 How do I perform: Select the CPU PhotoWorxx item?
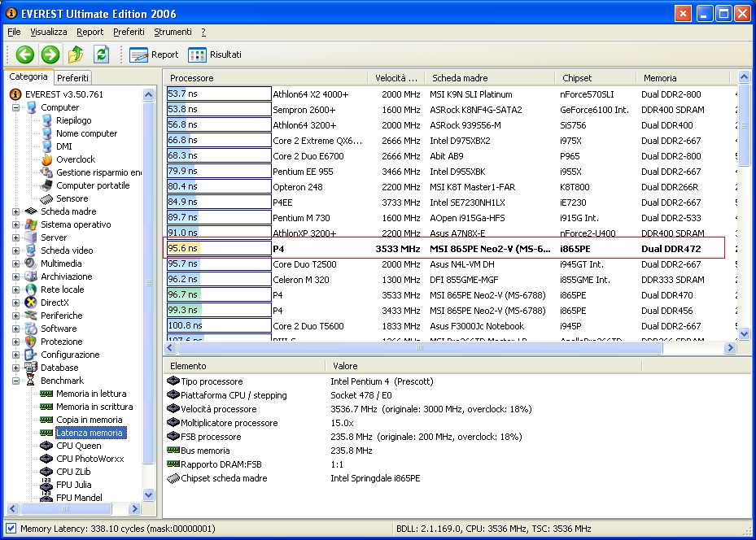pos(90,459)
